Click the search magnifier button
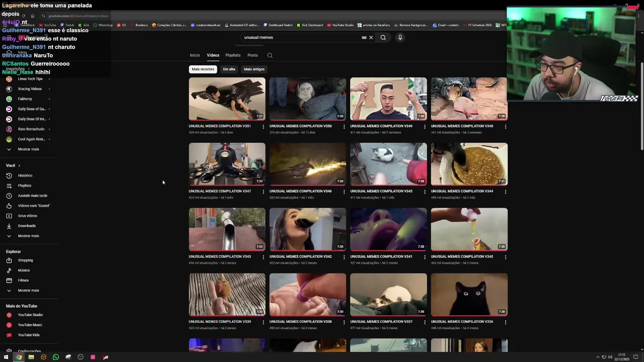This screenshot has width=644, height=362. click(383, 37)
